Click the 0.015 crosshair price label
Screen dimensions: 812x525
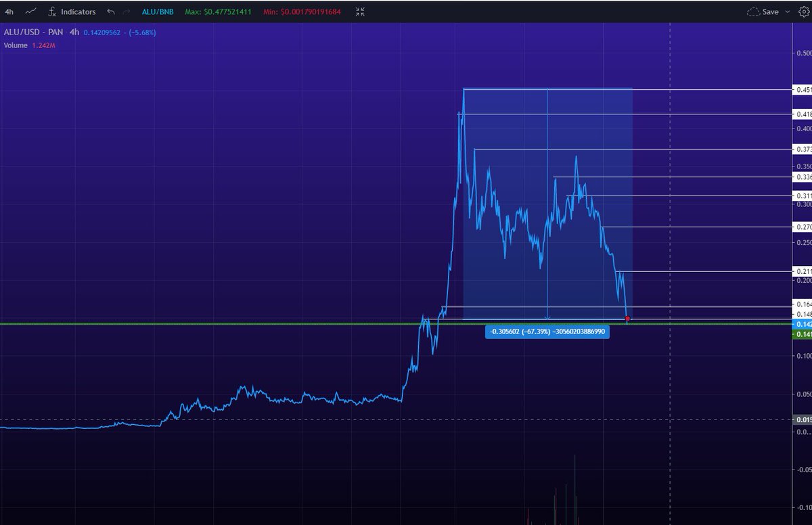point(803,420)
